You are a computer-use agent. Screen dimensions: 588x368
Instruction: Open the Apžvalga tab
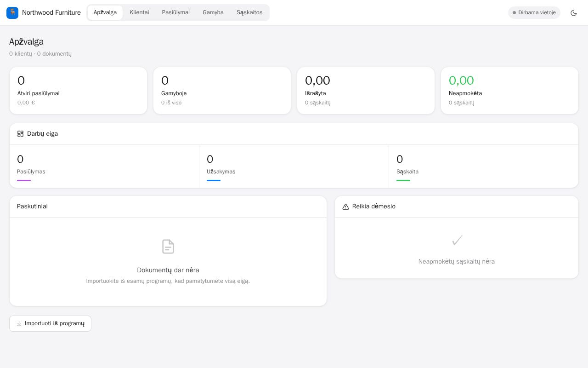105,12
